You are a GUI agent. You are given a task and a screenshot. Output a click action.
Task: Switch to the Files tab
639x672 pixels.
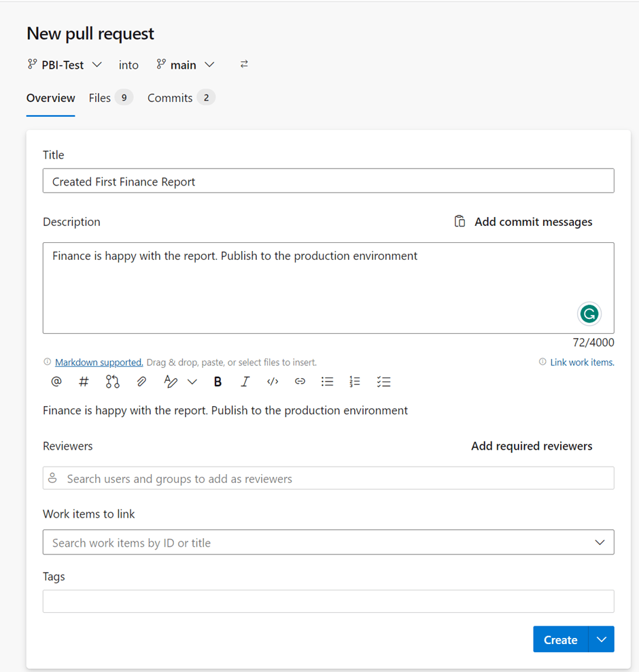click(x=99, y=97)
